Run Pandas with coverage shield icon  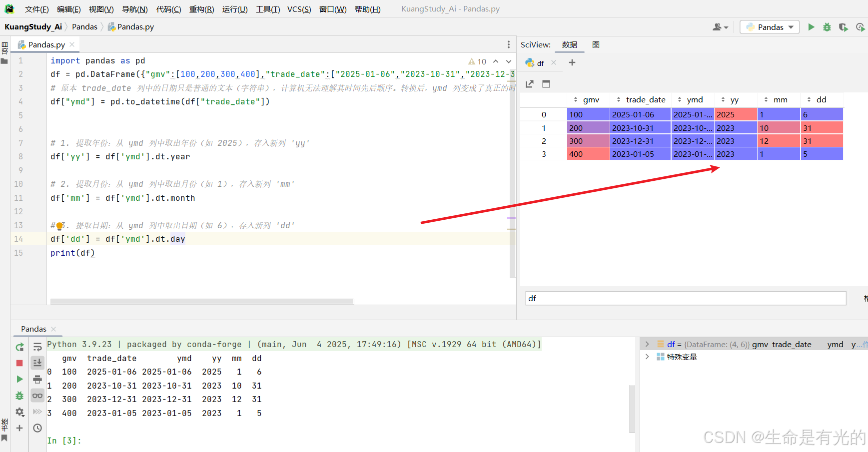coord(844,27)
